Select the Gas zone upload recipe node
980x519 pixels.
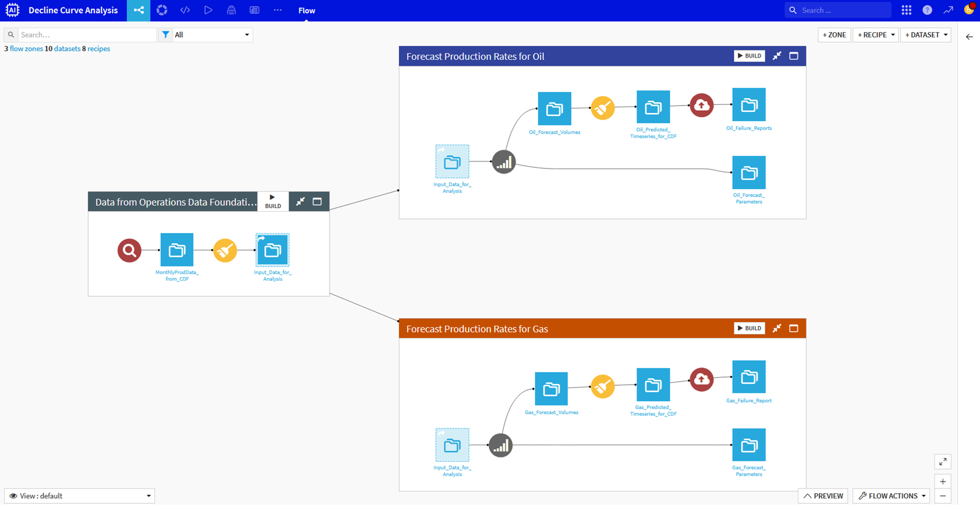(701, 379)
